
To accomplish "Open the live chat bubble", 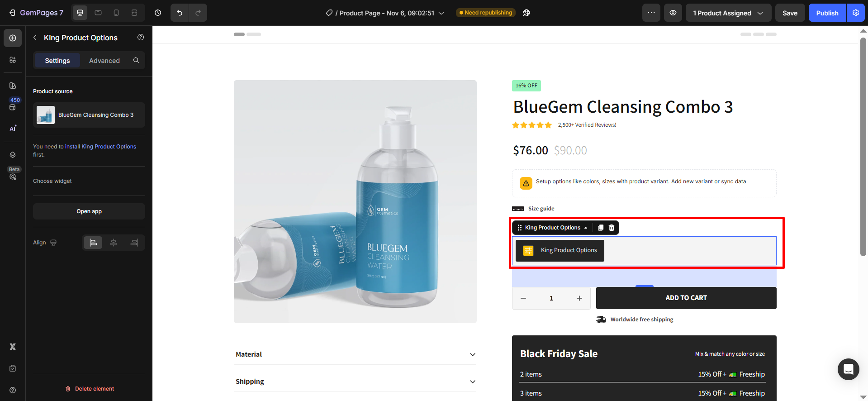I will pos(848,369).
